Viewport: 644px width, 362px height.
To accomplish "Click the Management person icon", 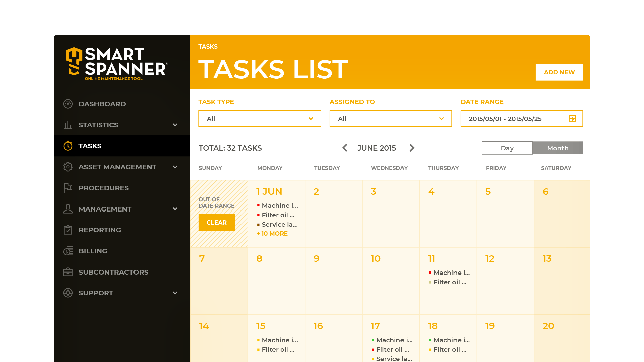I will point(68,209).
